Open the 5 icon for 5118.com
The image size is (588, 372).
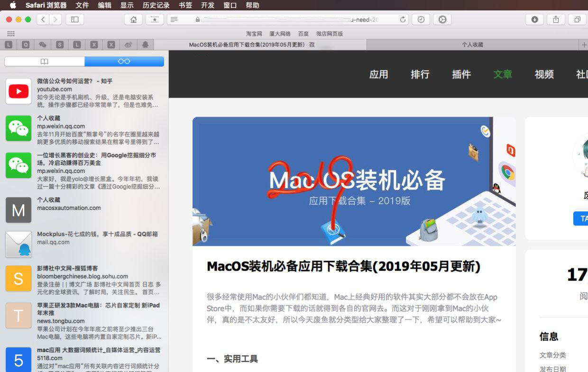point(18,360)
